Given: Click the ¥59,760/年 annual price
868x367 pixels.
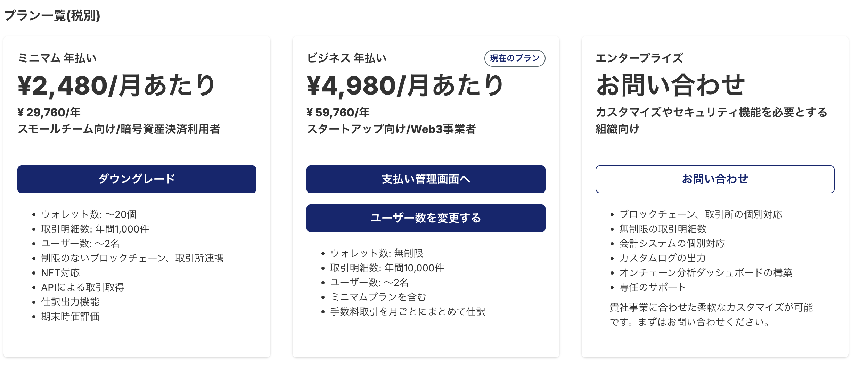Looking at the screenshot, I should 338,113.
